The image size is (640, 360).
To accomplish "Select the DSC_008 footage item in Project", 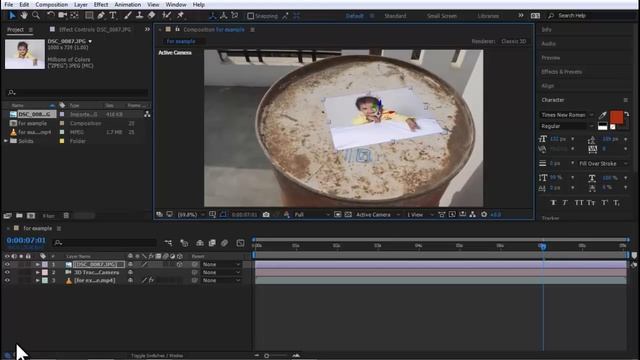I will 34,114.
